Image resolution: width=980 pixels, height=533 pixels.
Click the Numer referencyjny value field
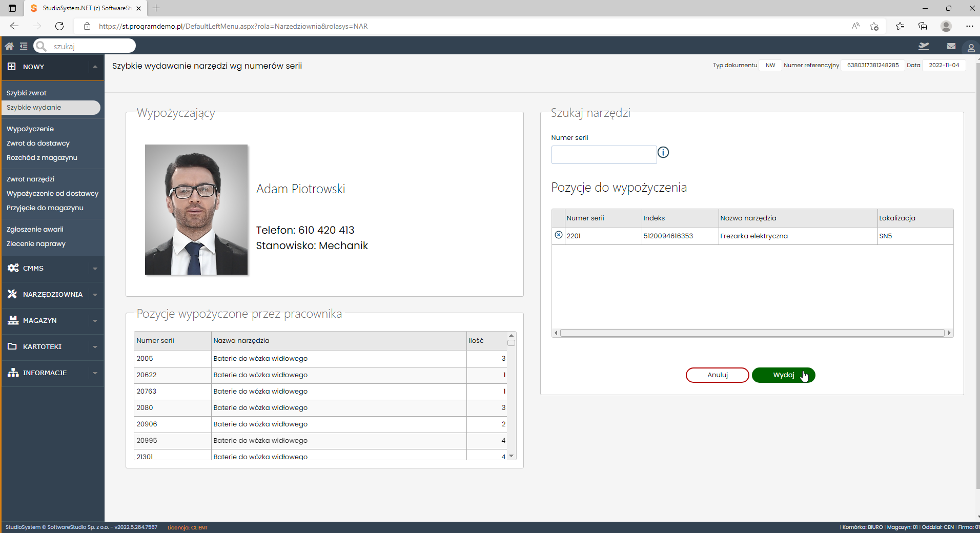point(872,65)
